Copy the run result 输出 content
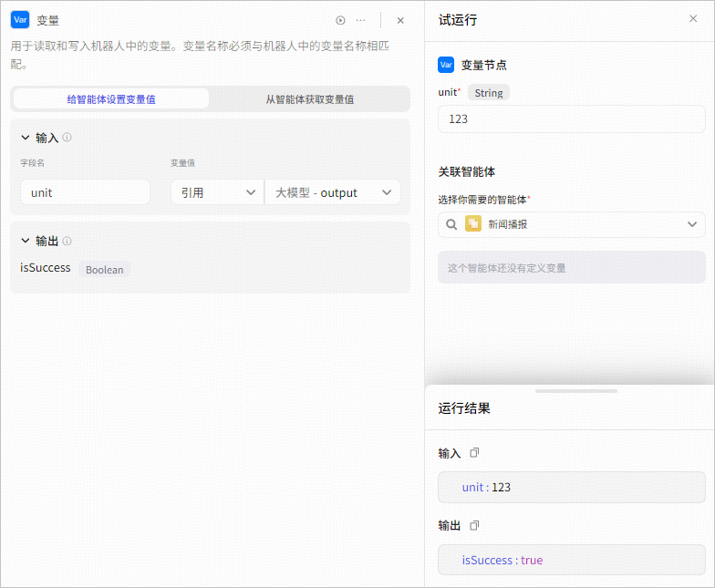715x588 pixels. coord(474,525)
